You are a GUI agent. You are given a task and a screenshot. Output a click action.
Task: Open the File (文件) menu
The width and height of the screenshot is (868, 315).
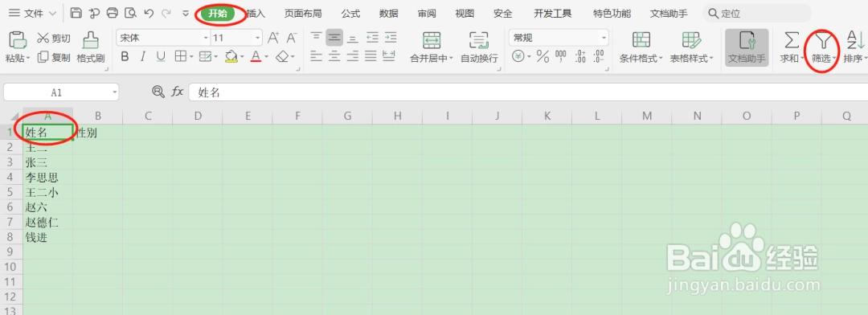coord(33,14)
